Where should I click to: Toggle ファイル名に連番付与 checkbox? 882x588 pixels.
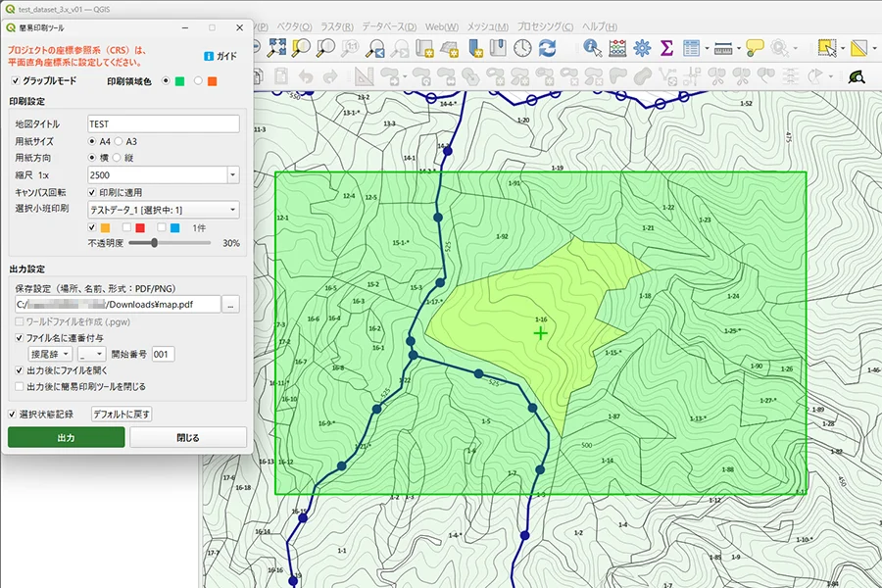pyautogui.click(x=20, y=338)
